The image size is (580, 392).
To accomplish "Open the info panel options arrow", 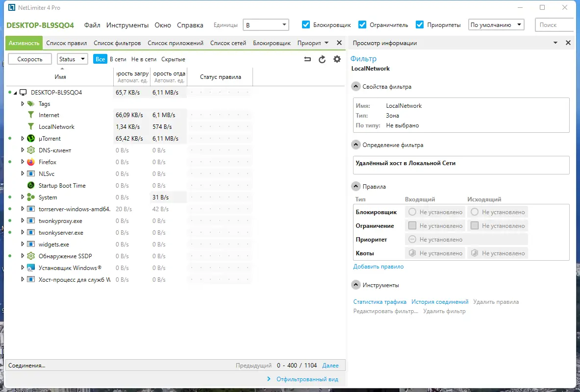I will 555,43.
